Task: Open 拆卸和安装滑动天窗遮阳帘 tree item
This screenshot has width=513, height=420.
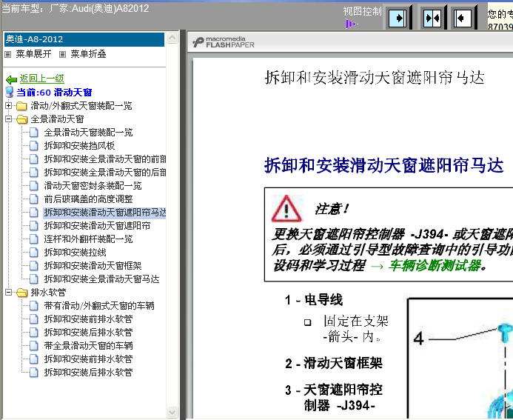Action: [97, 226]
